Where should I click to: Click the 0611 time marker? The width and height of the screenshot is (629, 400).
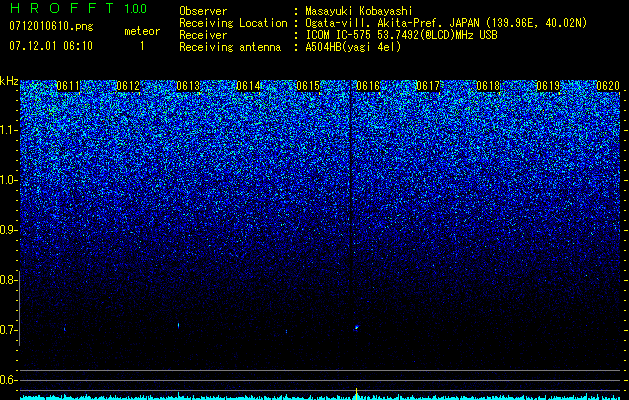pos(68,86)
